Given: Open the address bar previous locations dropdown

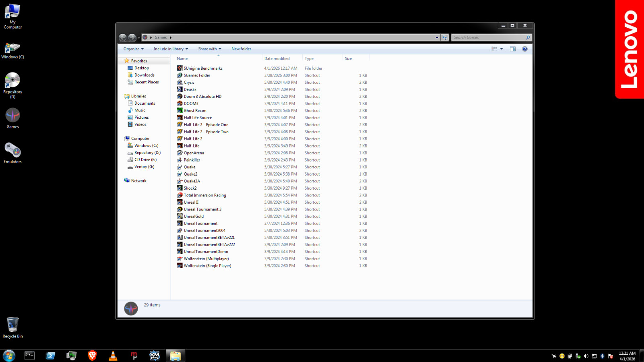Looking at the screenshot, I should click(437, 37).
